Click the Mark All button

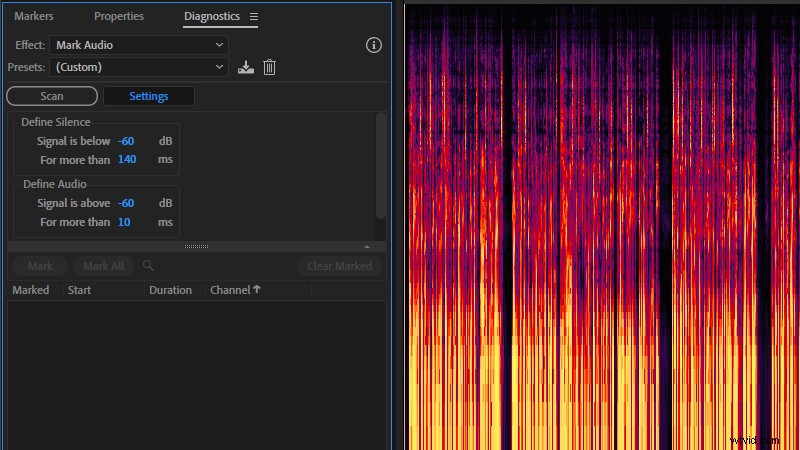(x=104, y=266)
